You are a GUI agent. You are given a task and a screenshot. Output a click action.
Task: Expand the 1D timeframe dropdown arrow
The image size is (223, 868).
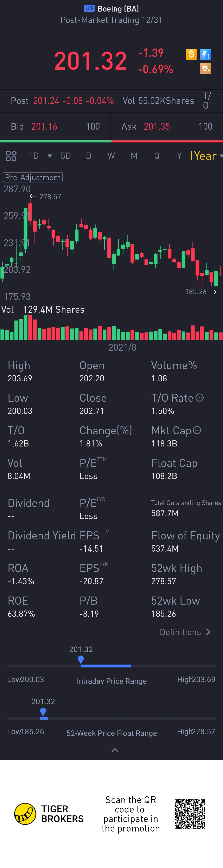click(50, 156)
